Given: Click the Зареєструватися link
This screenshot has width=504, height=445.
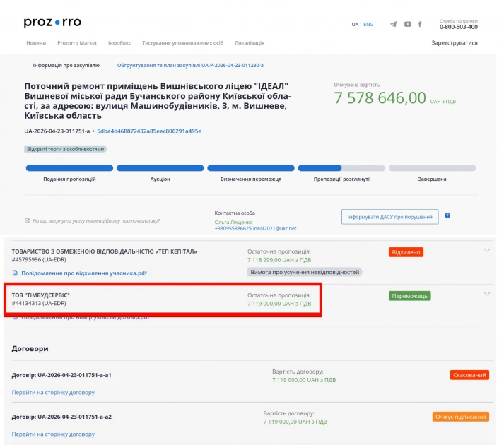Looking at the screenshot, I should [455, 42].
